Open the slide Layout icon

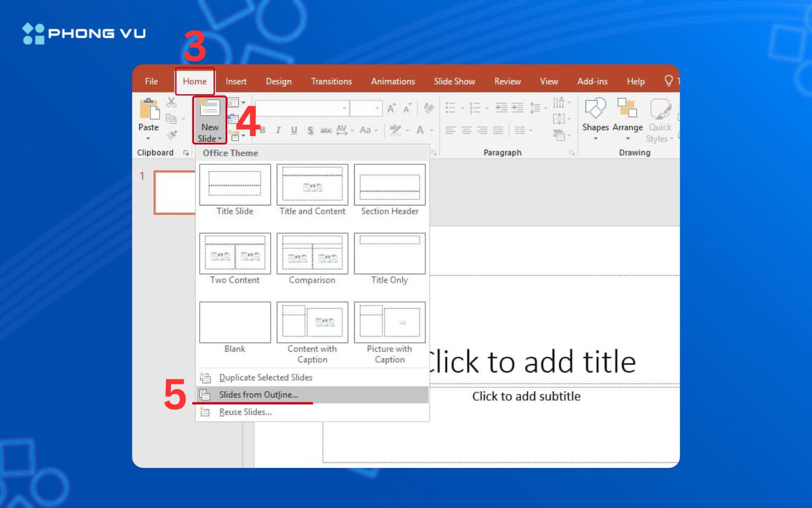click(x=233, y=103)
